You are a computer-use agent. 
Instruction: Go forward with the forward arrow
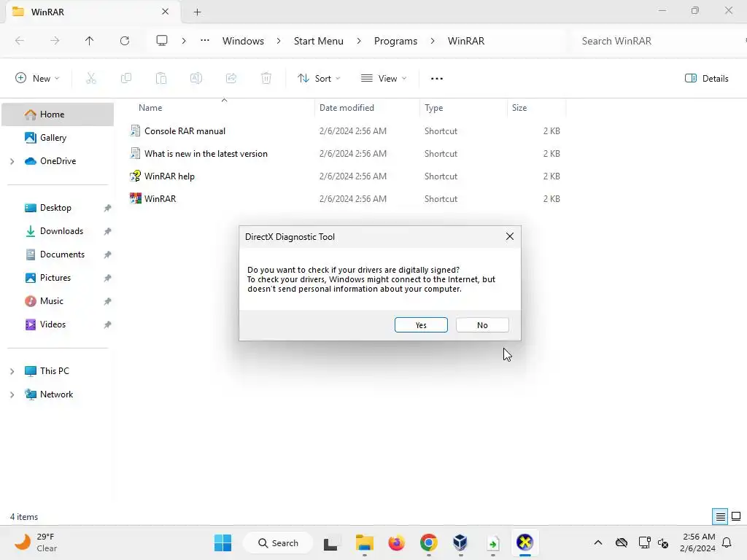click(x=55, y=41)
